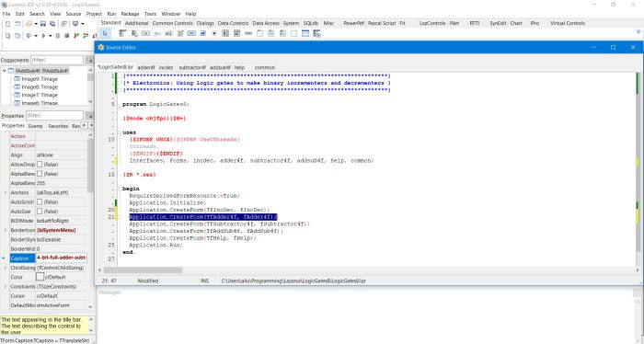Toggle the AutoScroll checkbox

(40, 202)
